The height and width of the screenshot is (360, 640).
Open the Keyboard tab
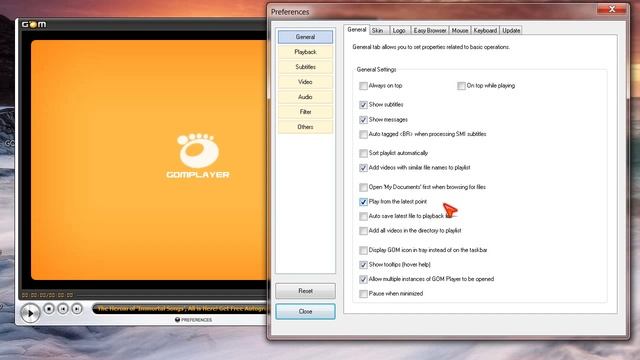tap(485, 31)
